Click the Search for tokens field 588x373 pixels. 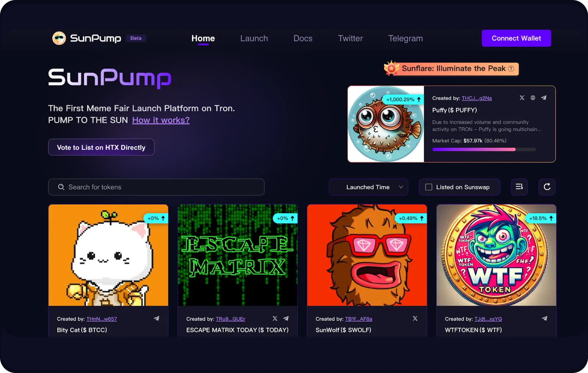tap(156, 187)
